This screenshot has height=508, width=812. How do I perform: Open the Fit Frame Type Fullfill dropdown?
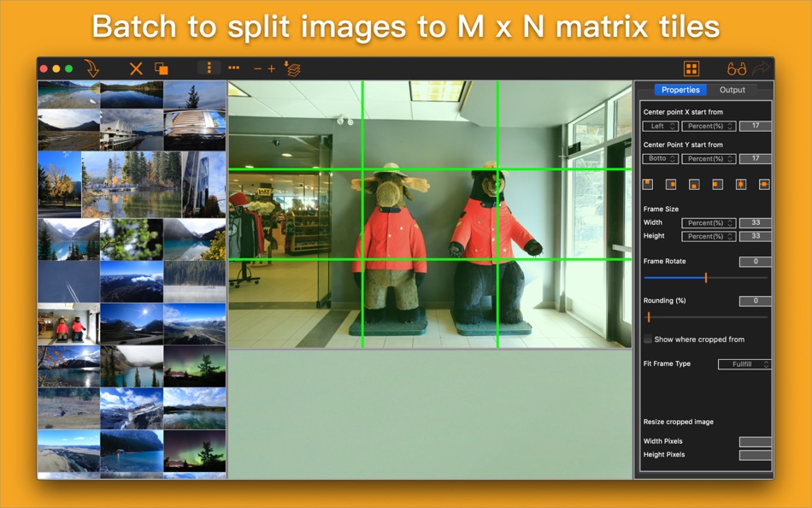pyautogui.click(x=744, y=363)
